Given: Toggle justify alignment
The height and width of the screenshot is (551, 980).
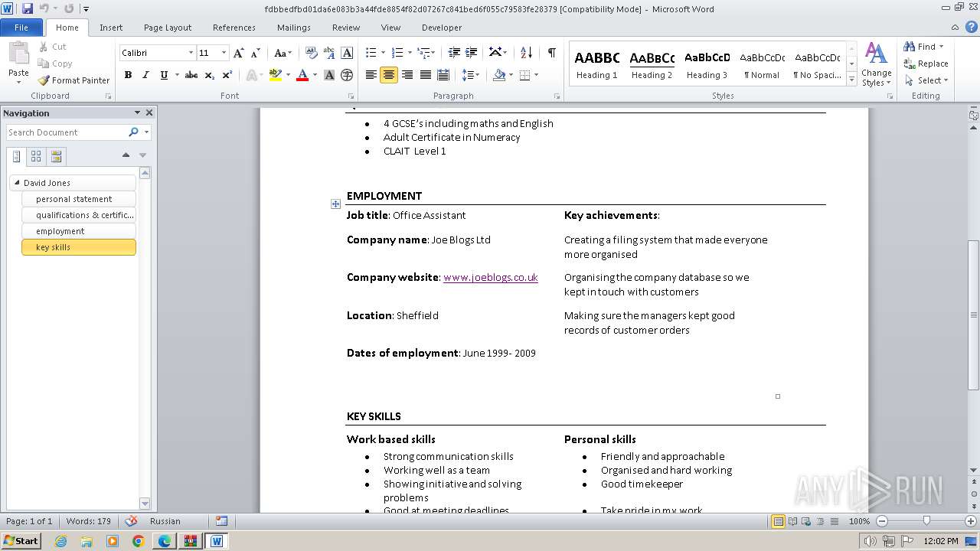Looking at the screenshot, I should click(425, 75).
